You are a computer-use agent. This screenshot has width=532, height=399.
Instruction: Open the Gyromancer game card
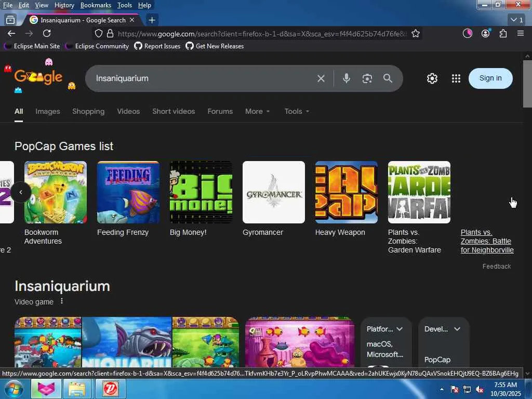[273, 199]
